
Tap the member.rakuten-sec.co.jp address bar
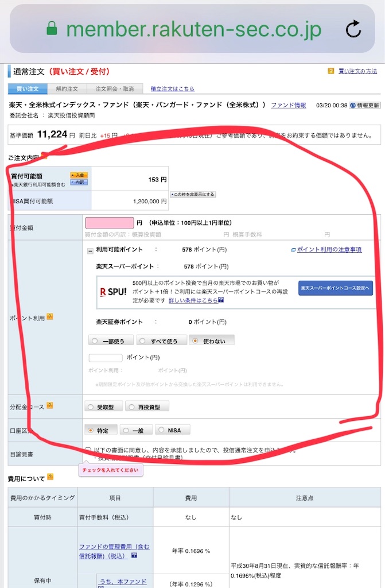[192, 29]
